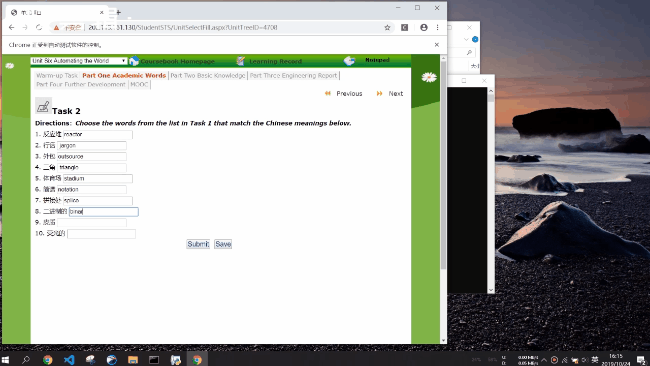Click the daisy flower icon on right
The width and height of the screenshot is (650, 366).
429,77
